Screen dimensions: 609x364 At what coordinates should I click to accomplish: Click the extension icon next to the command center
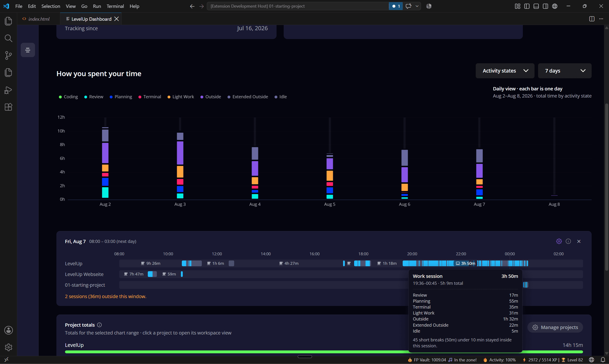pos(429,6)
